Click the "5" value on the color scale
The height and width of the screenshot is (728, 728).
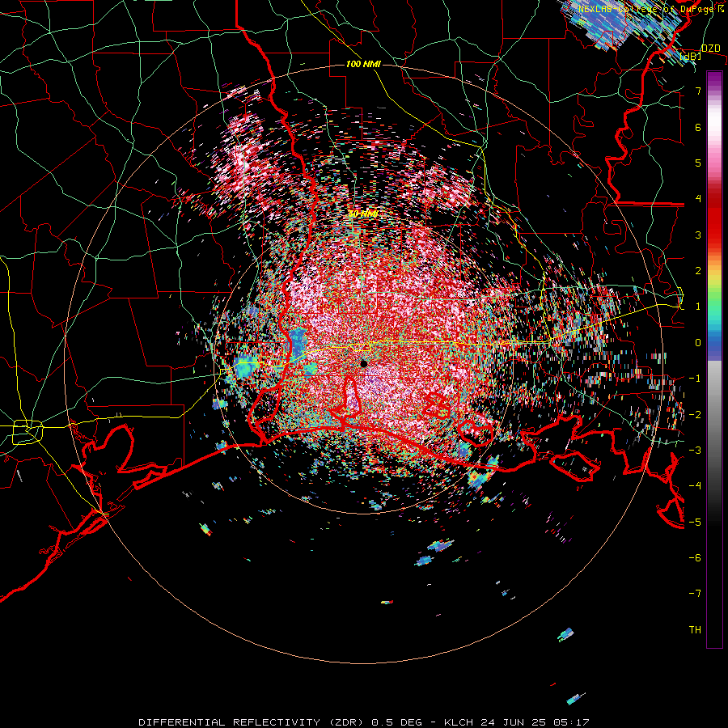(698, 163)
